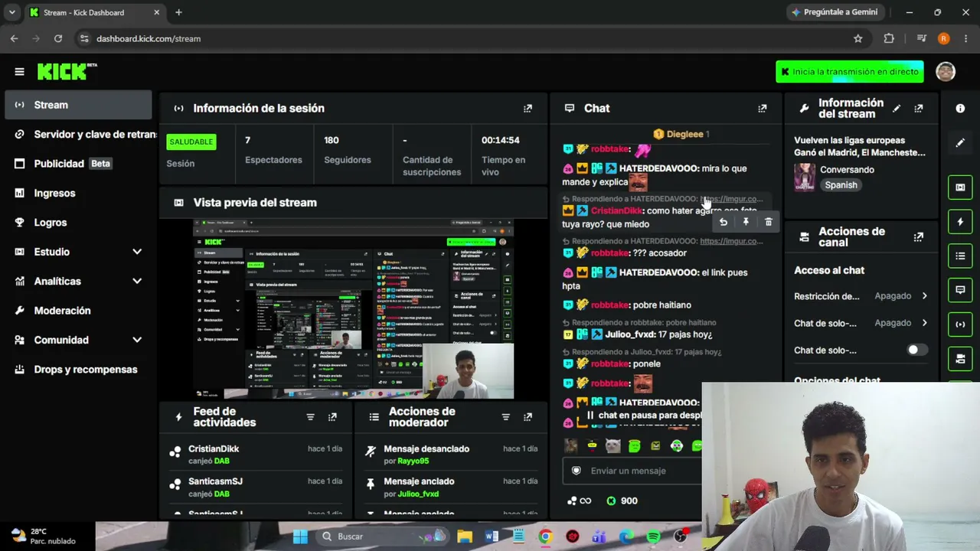The image size is (980, 551).
Task: Open Ingresos in the sidebar
Action: [x=78, y=193]
